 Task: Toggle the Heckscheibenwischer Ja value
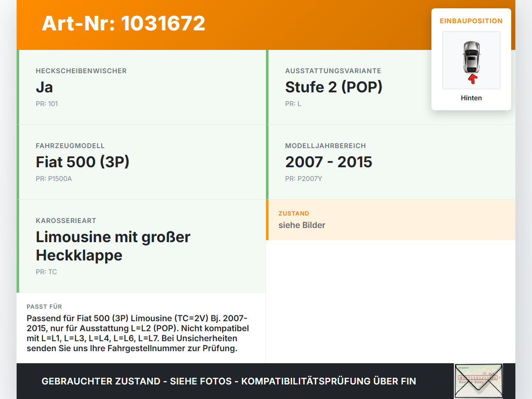click(44, 87)
